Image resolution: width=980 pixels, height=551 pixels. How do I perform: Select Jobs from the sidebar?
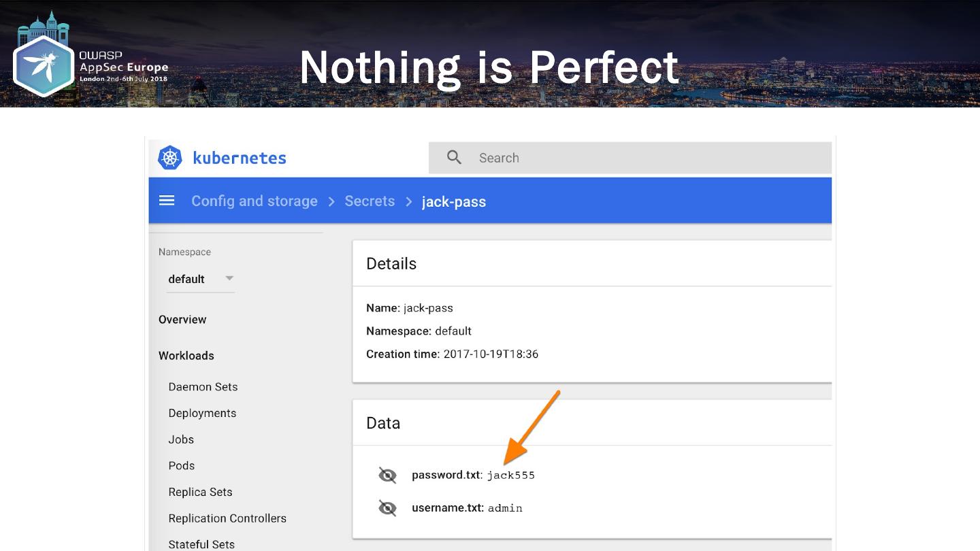[181, 439]
